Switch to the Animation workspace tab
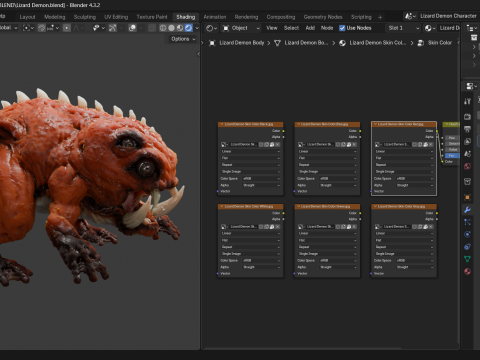This screenshot has width=480, height=360. (x=215, y=17)
